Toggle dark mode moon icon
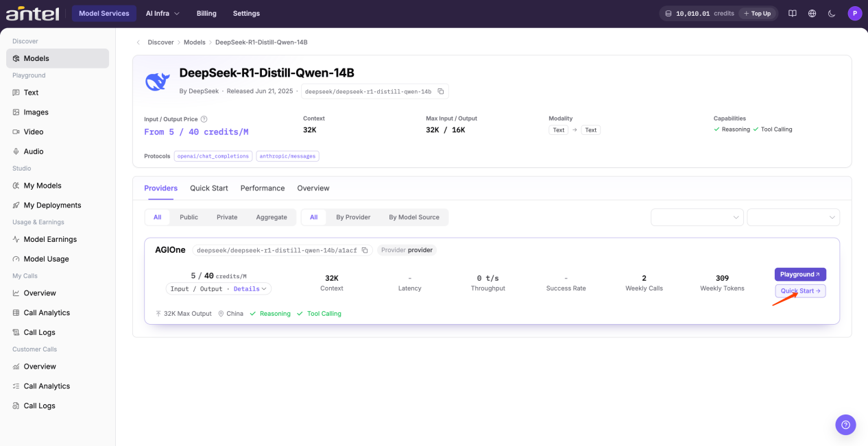868x446 pixels. 832,13
